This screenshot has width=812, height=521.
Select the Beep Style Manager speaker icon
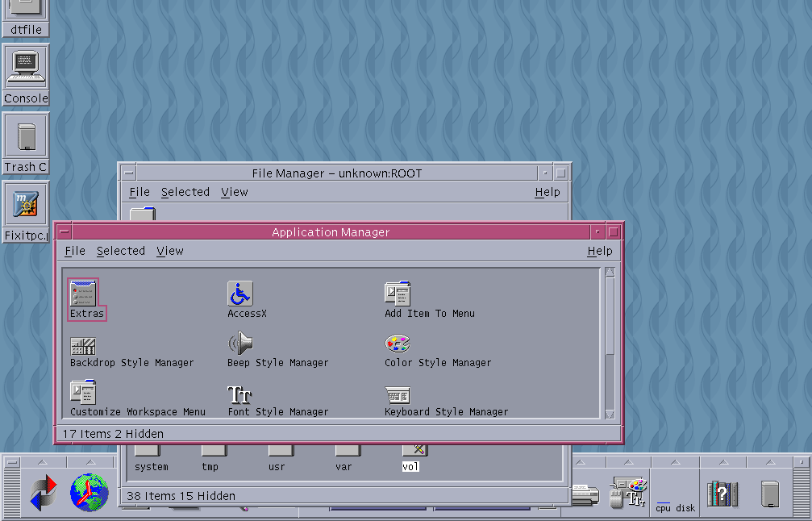pyautogui.click(x=240, y=344)
